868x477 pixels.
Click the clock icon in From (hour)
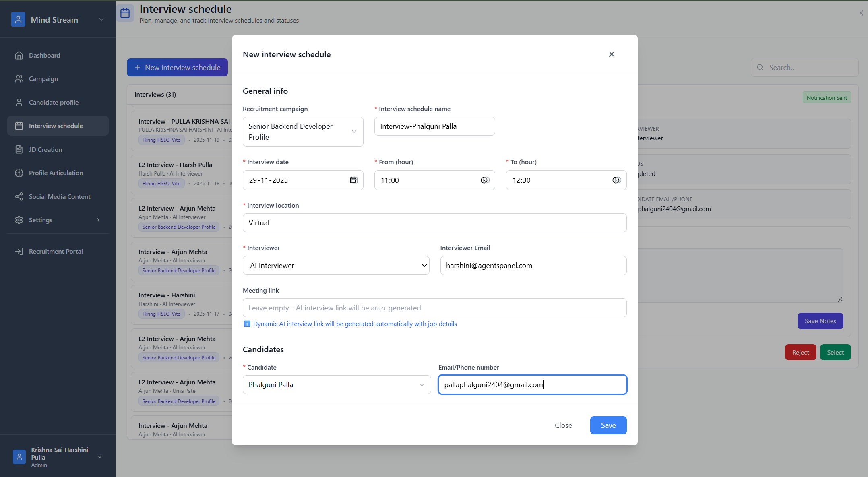pyautogui.click(x=485, y=180)
